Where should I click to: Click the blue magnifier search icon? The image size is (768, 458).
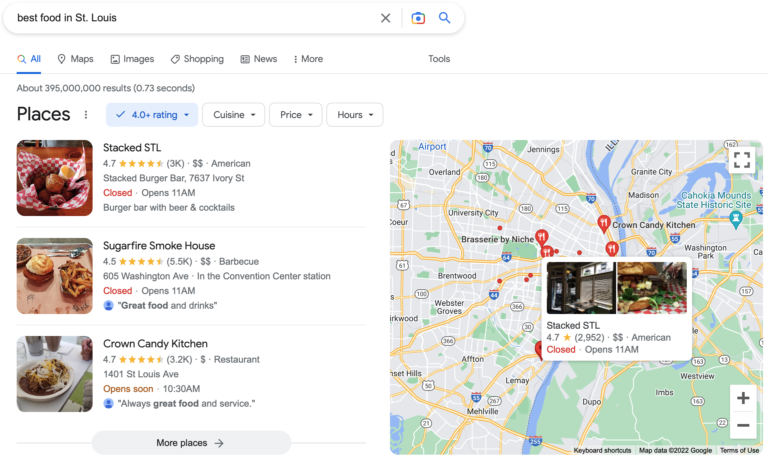(444, 18)
